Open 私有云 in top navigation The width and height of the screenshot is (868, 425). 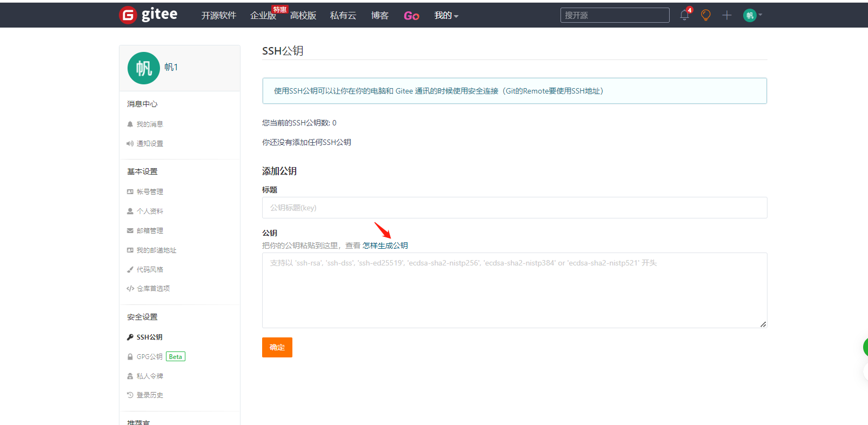[x=343, y=16]
